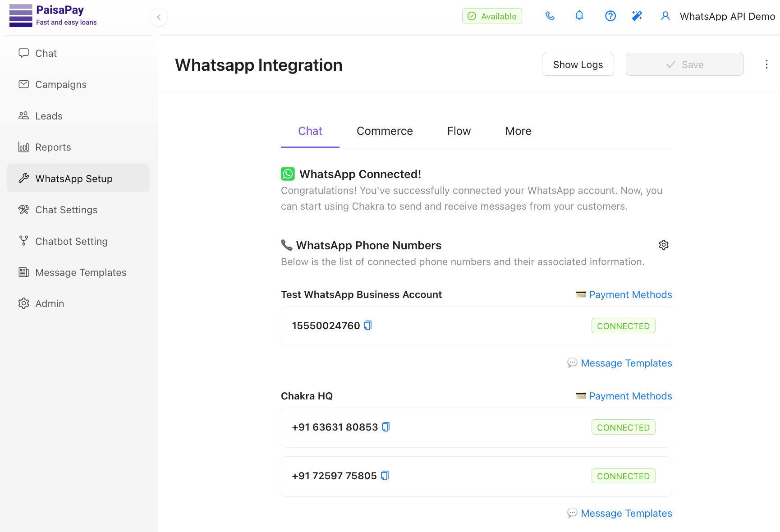
Task: Open Campaigns in the sidebar
Action: (78, 84)
